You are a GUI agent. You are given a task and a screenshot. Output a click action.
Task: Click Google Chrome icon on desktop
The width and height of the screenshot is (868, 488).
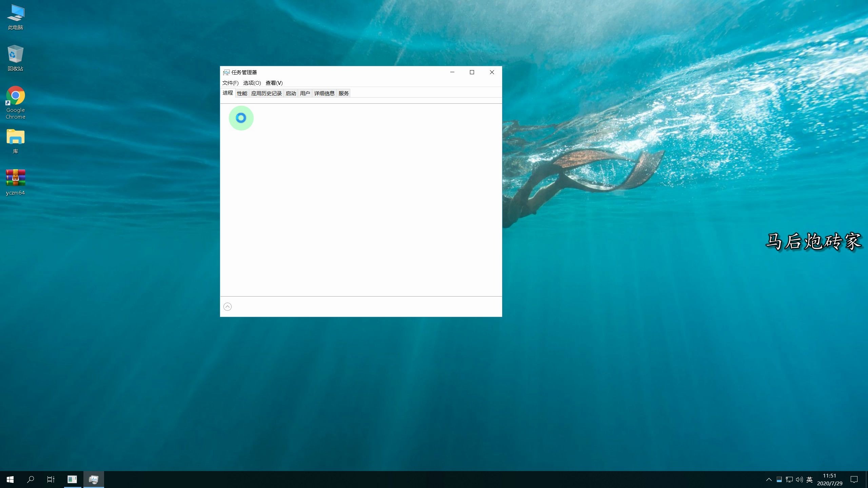pyautogui.click(x=16, y=96)
